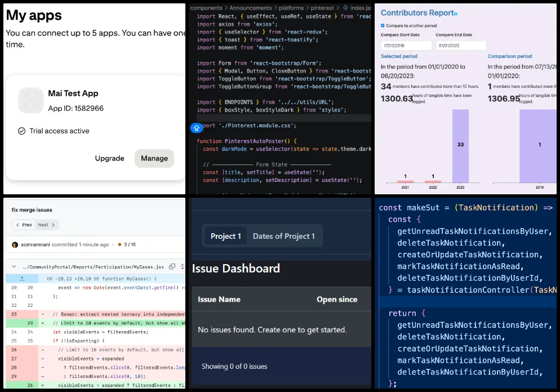Click the 'const [title, setTitle]' line

coord(264,172)
